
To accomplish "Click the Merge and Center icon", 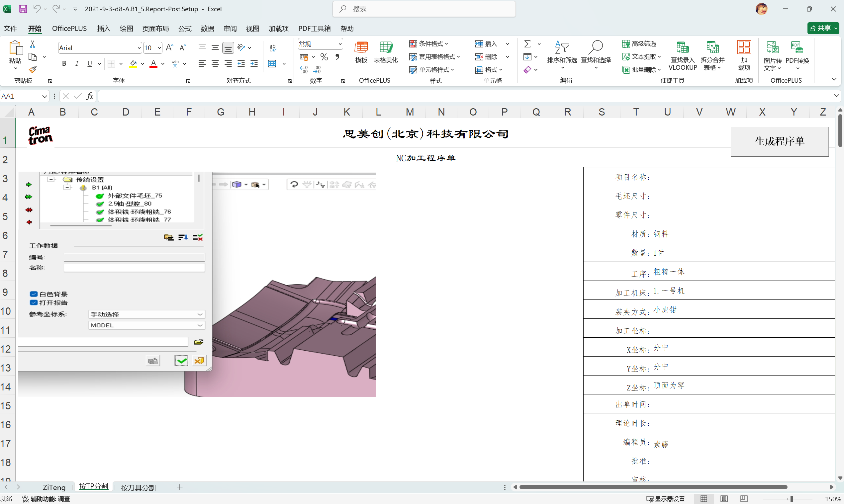I will tap(272, 63).
